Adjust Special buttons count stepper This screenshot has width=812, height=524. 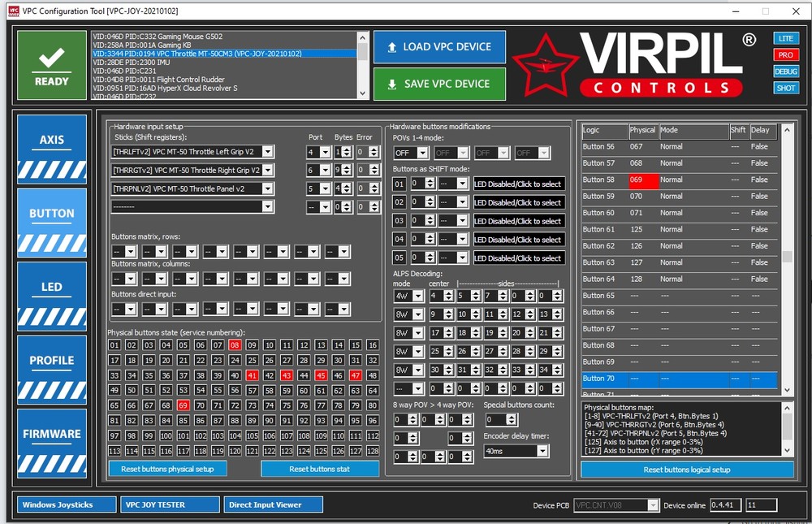[511, 420]
